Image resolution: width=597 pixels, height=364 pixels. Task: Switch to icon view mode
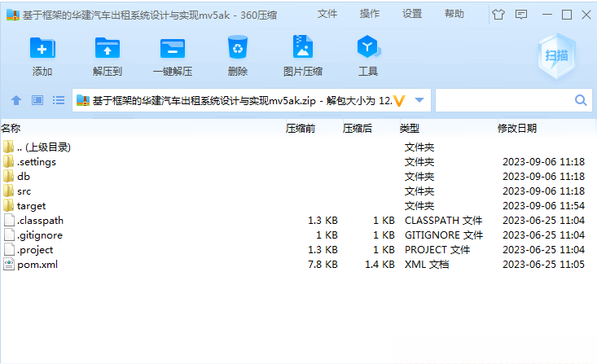[x=37, y=100]
